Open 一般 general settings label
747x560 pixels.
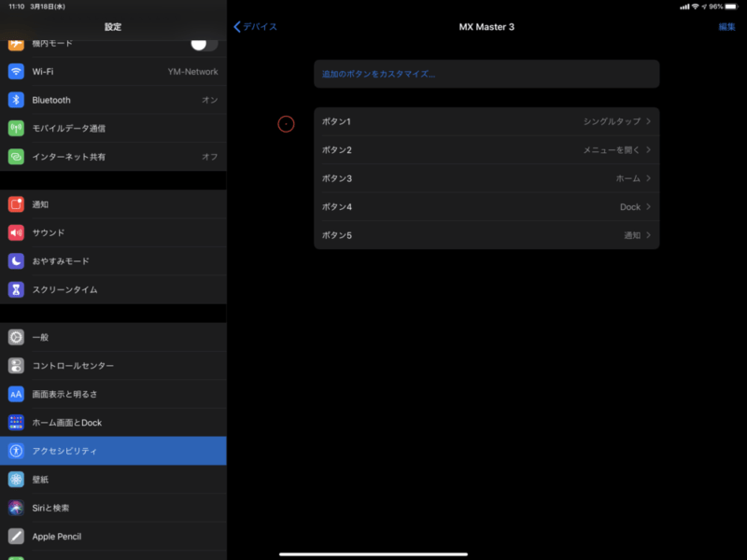pos(40,337)
